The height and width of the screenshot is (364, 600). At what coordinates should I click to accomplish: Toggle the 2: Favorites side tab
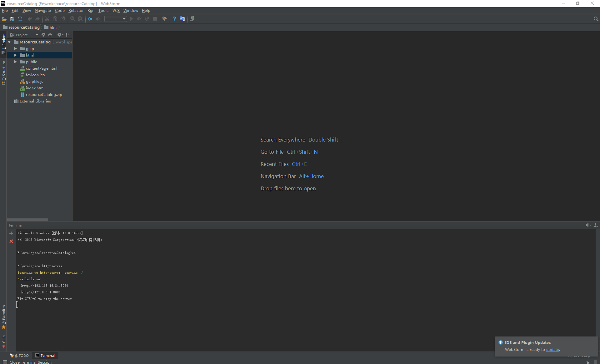3,317
